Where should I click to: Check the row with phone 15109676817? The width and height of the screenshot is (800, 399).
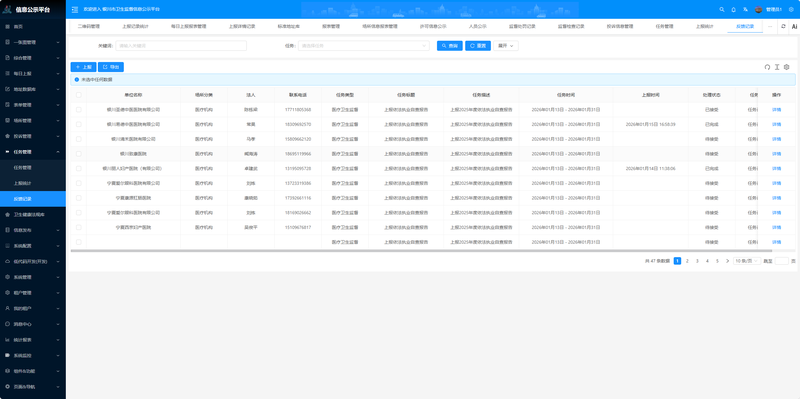point(79,228)
